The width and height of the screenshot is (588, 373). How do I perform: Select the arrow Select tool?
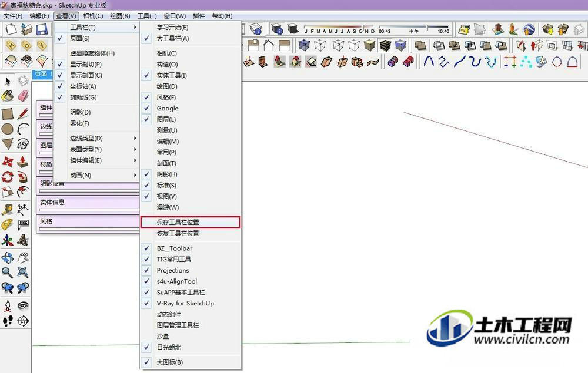8,81
